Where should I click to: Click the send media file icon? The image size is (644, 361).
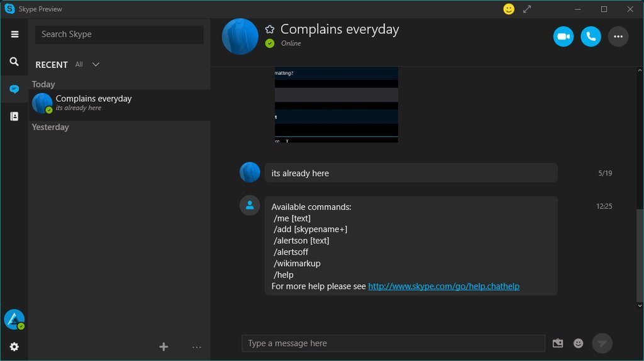(x=558, y=343)
